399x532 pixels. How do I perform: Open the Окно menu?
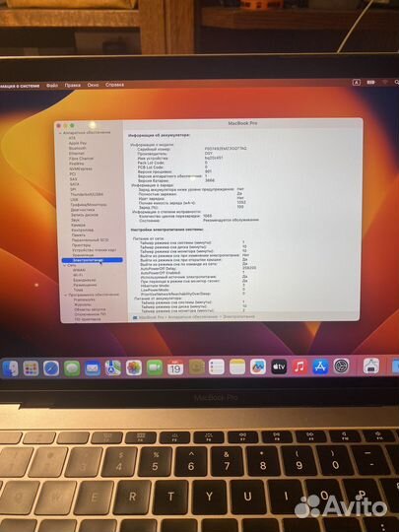[93, 85]
